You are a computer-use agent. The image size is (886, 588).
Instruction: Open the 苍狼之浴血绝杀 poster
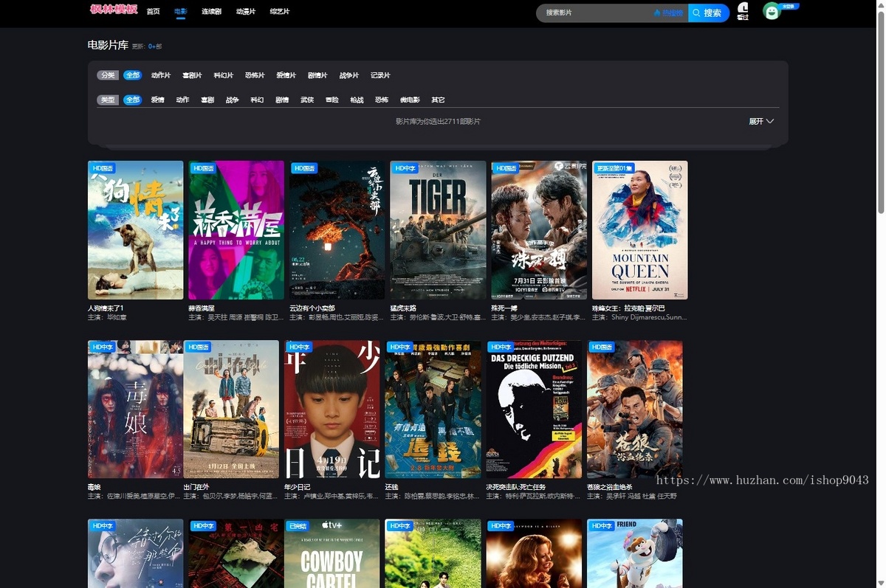[x=634, y=409]
